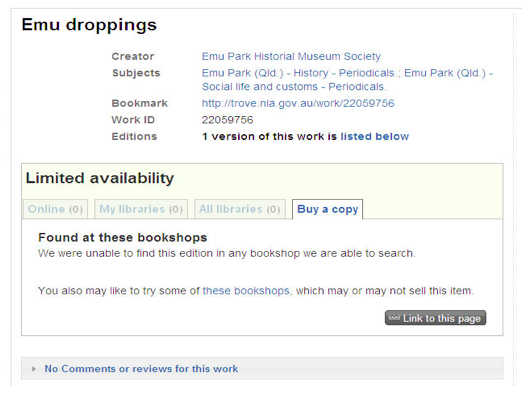Image resolution: width=529 pixels, height=404 pixels.
Task: Follow the trove.nla.gov.au bookmark URL
Action: [298, 103]
